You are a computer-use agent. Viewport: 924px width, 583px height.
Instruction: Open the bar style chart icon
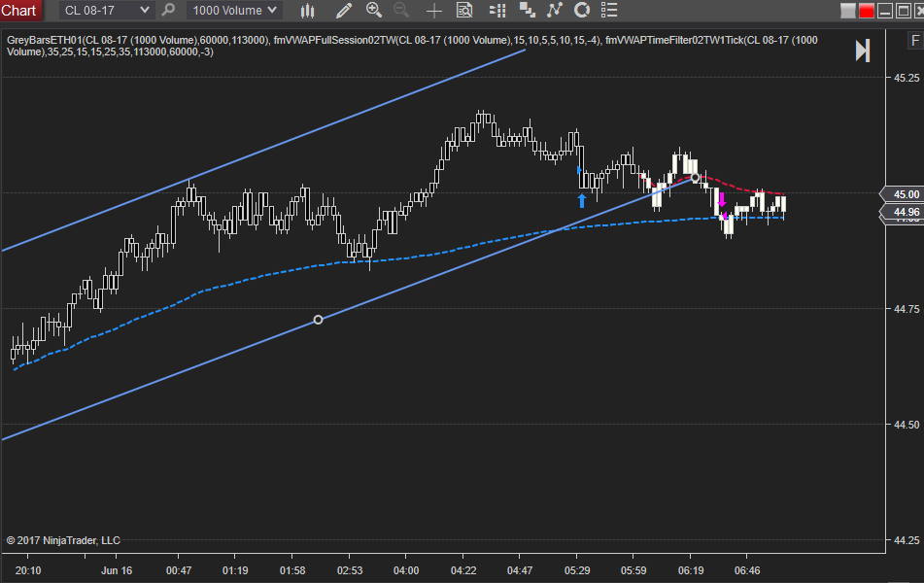(308, 10)
